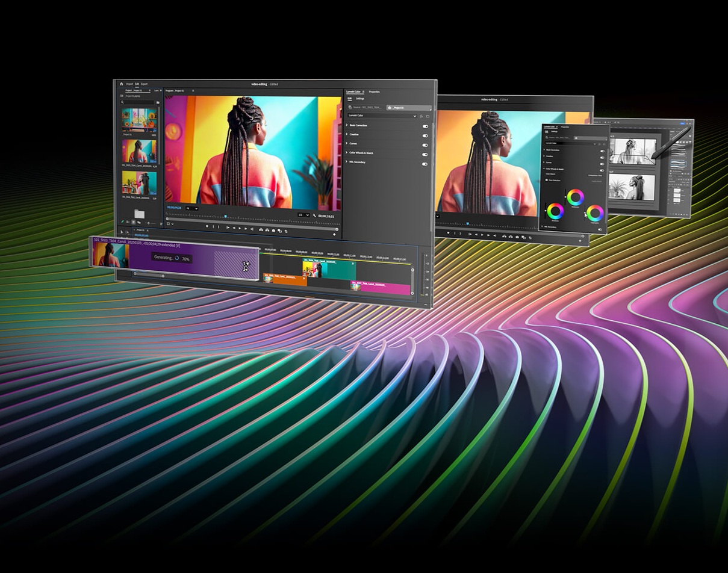Select the orange clip on the timeline
The image size is (728, 573).
pyautogui.click(x=285, y=279)
